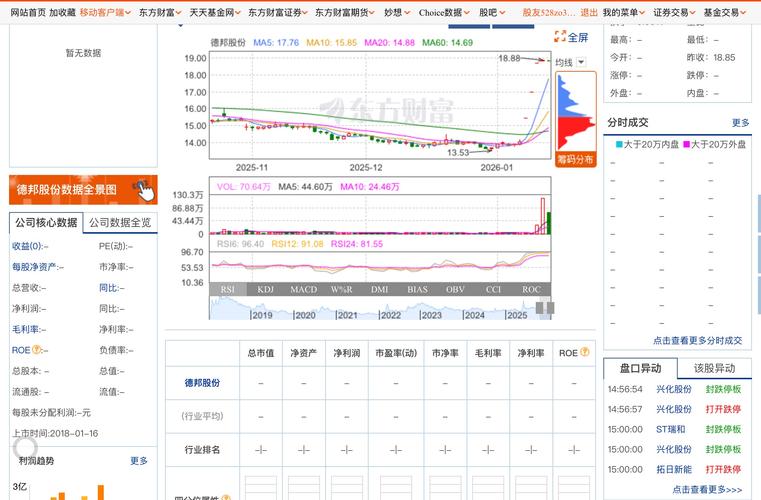Open 拓日新能 stock link
Screen dimensions: 761x500
point(674,469)
